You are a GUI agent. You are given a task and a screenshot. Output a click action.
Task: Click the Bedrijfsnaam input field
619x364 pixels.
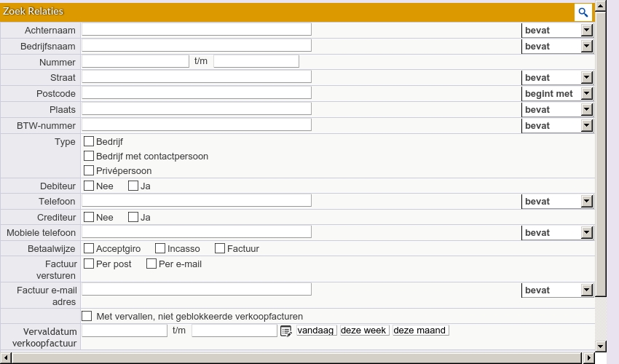tap(197, 46)
